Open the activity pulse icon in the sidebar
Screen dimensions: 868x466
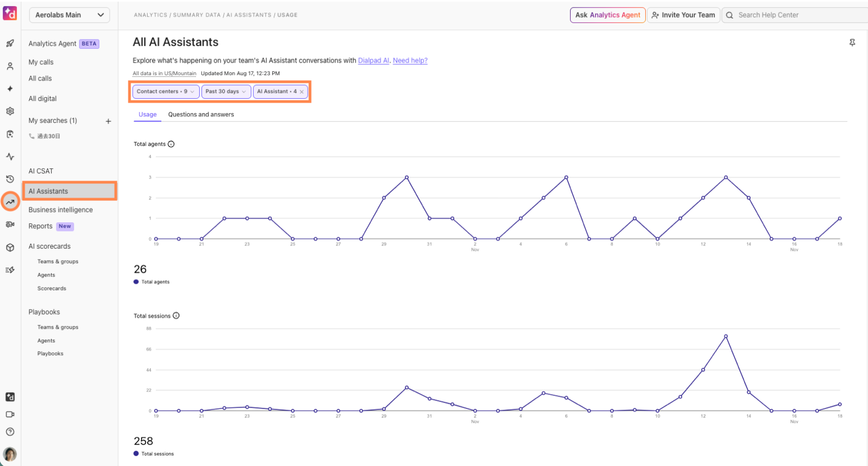(x=10, y=156)
